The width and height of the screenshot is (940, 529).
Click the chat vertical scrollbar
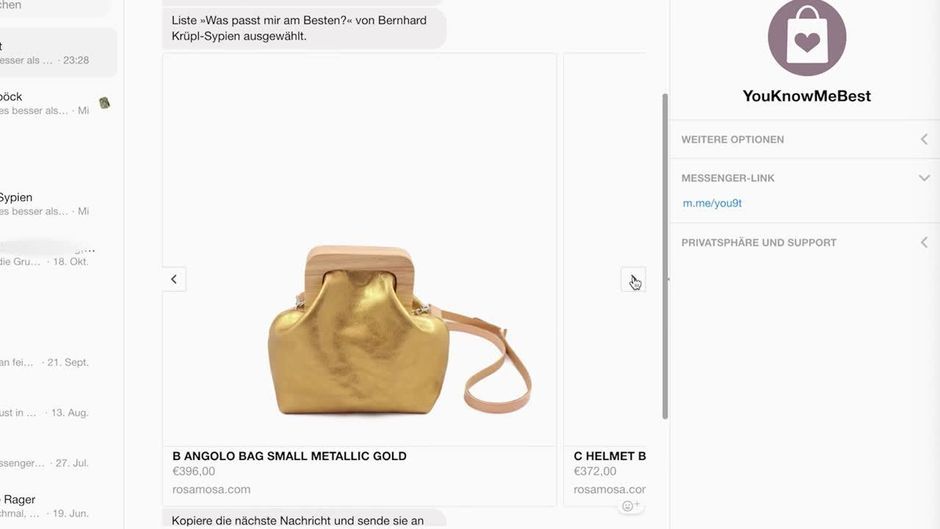pos(665,250)
